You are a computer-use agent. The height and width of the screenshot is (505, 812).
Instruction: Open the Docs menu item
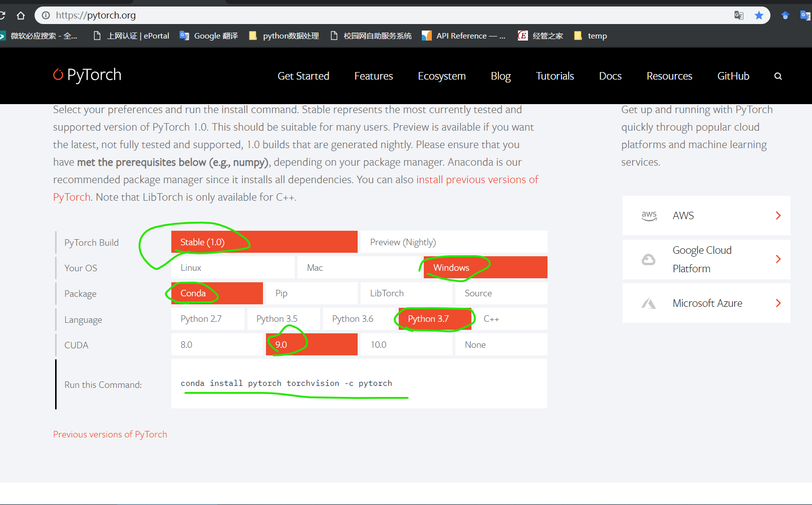pos(610,76)
